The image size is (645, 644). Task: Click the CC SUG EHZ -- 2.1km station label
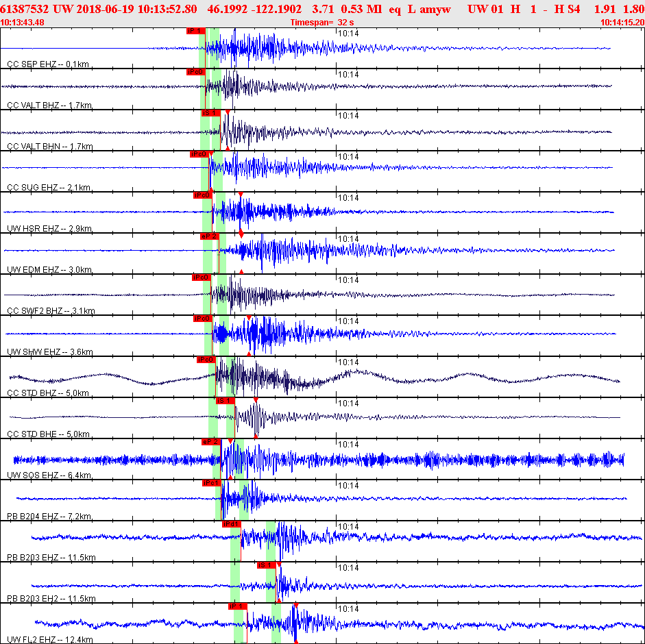[x=49, y=188]
